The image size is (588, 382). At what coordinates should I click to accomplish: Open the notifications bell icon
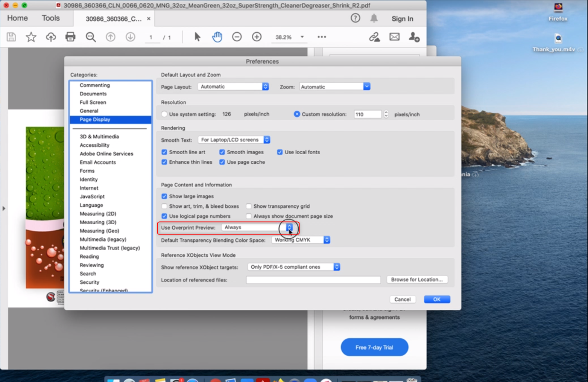(374, 18)
